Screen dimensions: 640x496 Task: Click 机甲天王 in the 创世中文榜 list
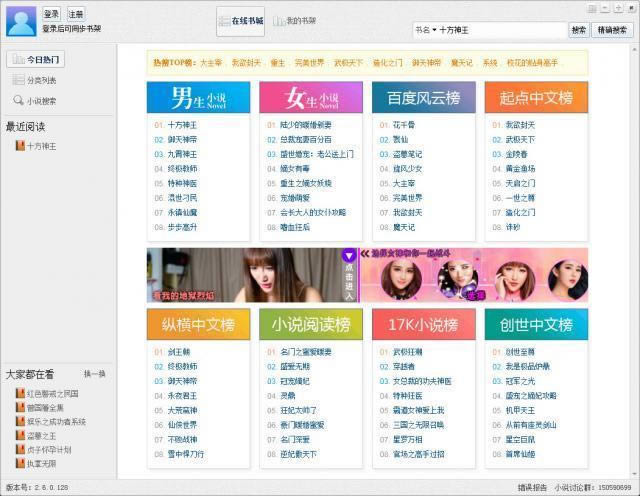point(520,410)
